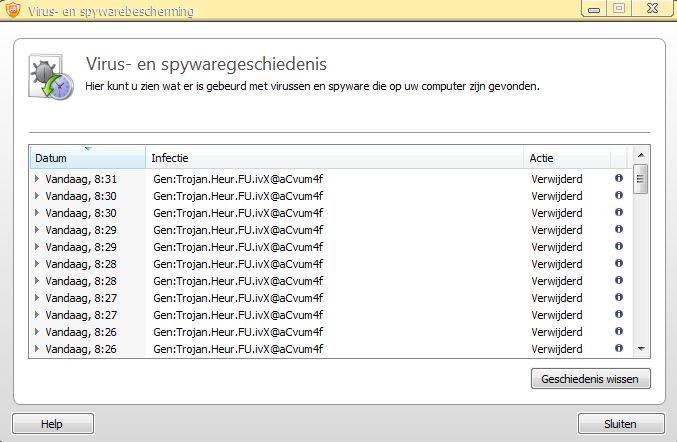The width and height of the screenshot is (677, 442).
Task: Click the Actie column header
Action: coord(565,158)
